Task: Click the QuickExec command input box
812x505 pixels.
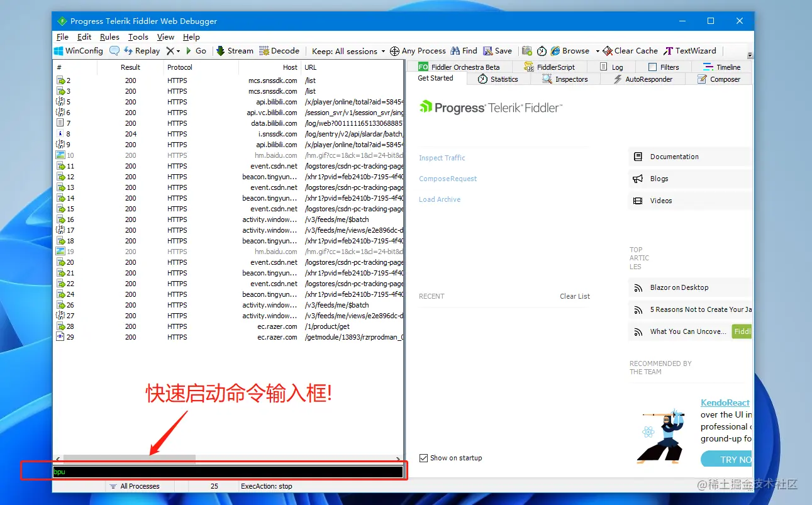Action: (228, 472)
